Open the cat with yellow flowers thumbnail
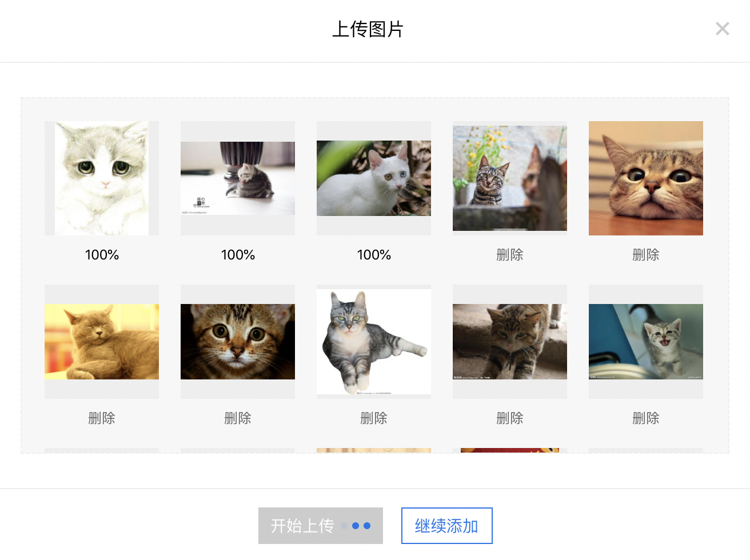 tap(510, 178)
